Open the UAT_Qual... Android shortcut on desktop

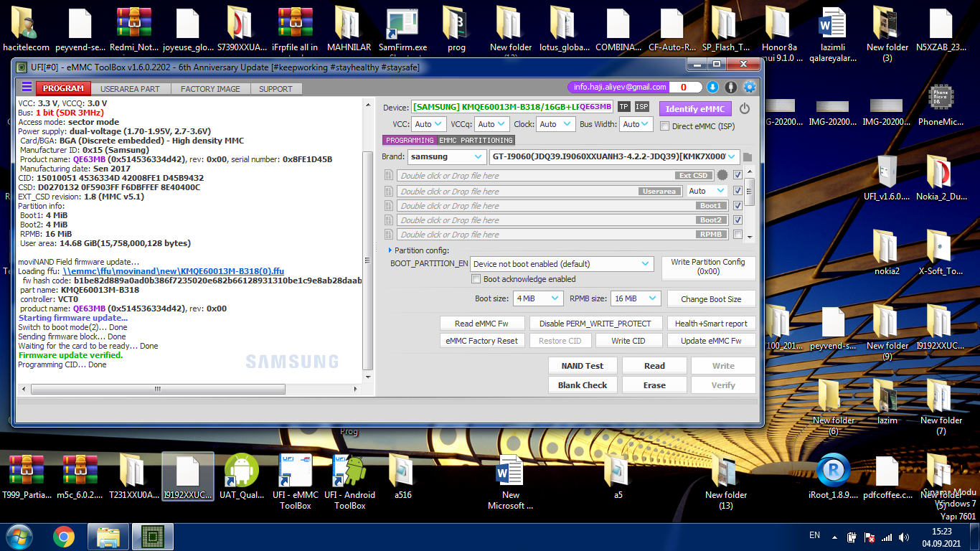(x=242, y=477)
